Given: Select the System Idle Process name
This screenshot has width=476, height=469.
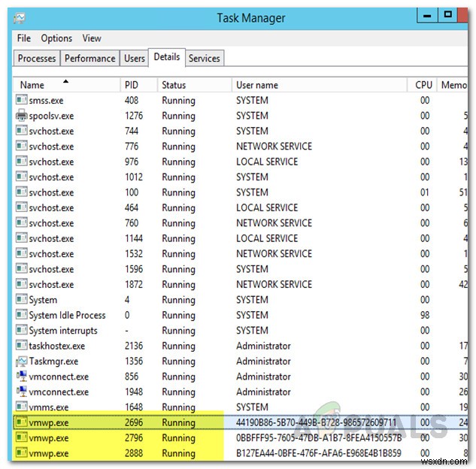Looking at the screenshot, I should tap(67, 315).
